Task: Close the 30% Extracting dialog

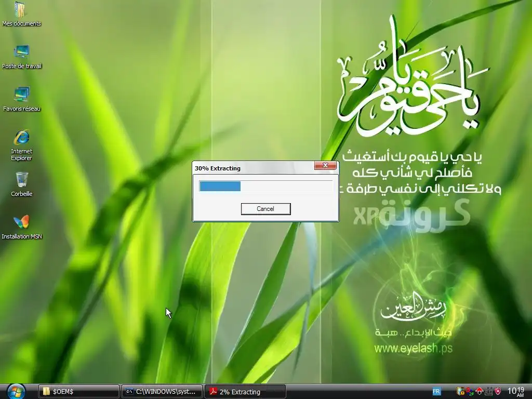Action: click(325, 165)
